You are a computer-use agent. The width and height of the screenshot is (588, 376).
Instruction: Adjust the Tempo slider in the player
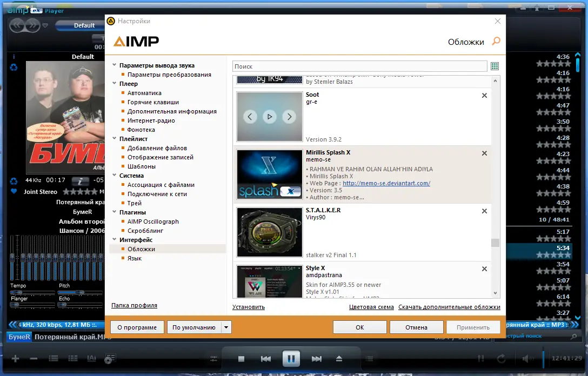pyautogui.click(x=32, y=292)
